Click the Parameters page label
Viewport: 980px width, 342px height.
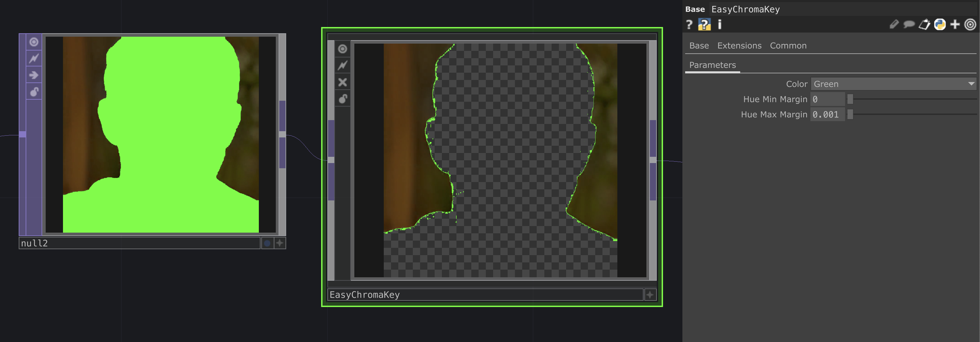[712, 65]
